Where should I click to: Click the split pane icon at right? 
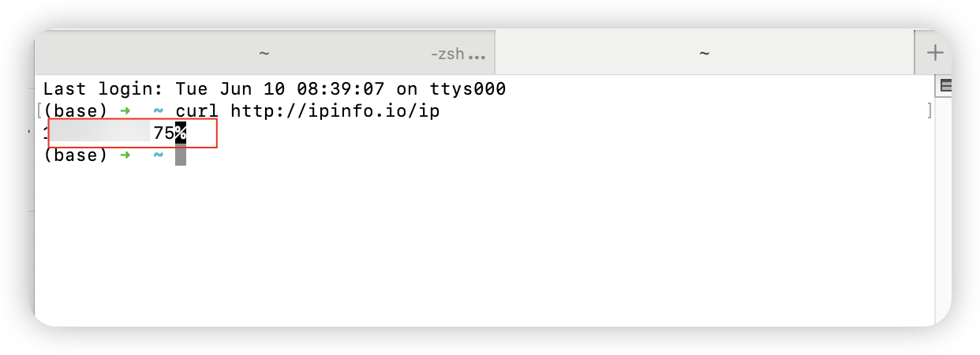pyautogui.click(x=946, y=85)
